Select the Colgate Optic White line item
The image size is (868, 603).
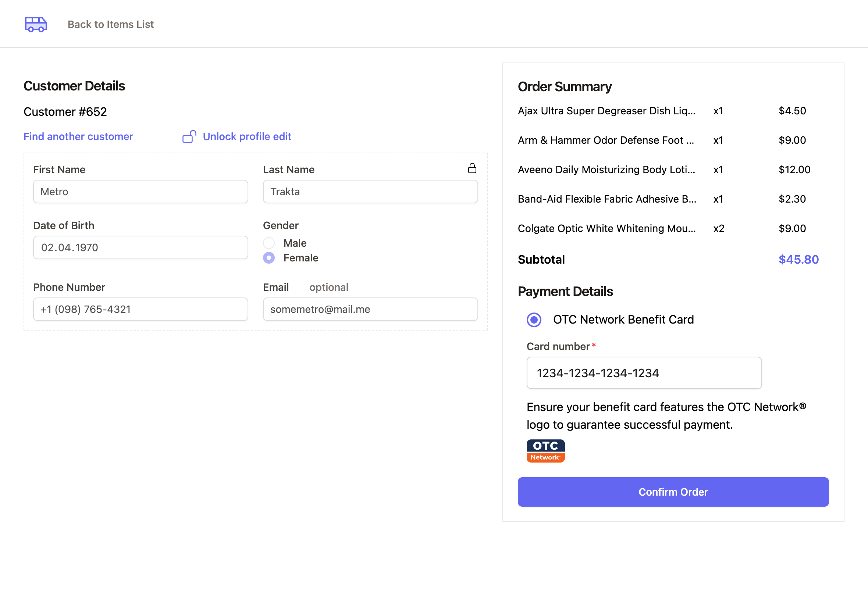[x=606, y=228]
